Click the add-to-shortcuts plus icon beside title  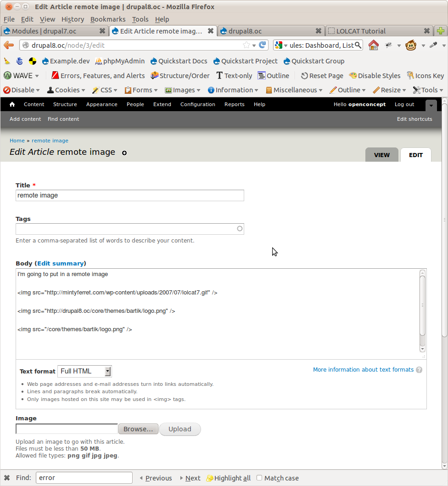pyautogui.click(x=124, y=153)
